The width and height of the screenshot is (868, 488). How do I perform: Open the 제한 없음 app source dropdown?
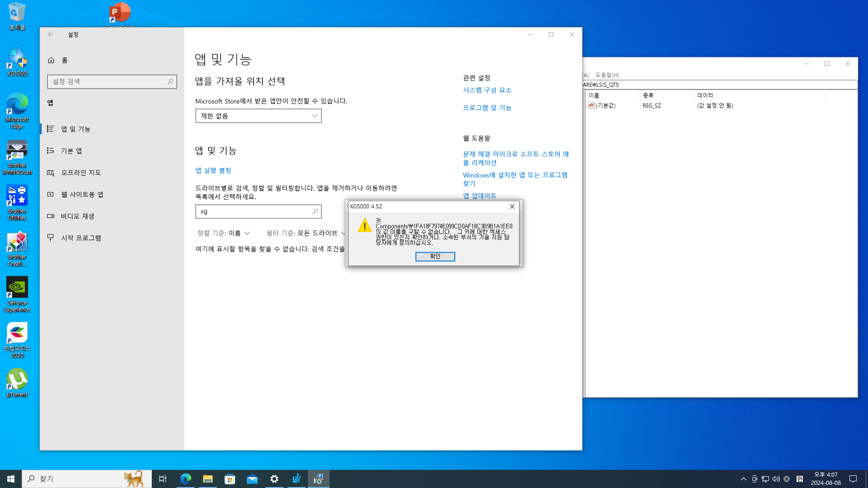click(258, 116)
